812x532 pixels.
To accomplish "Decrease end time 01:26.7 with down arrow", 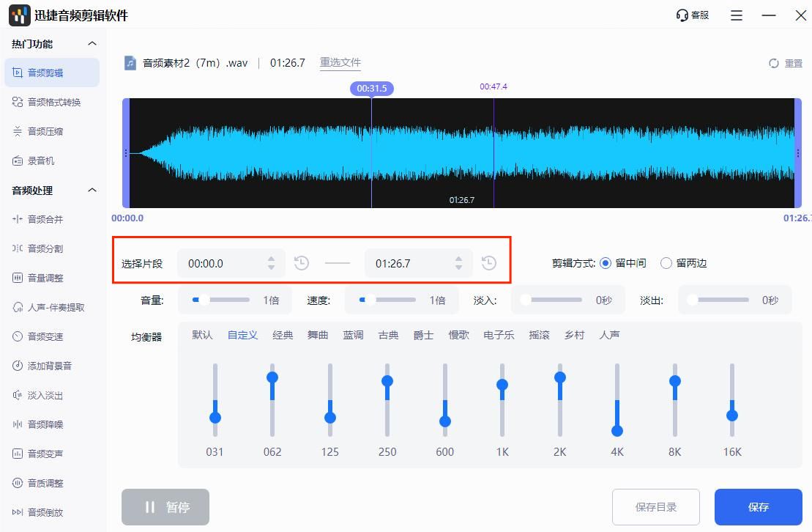I will (x=458, y=267).
